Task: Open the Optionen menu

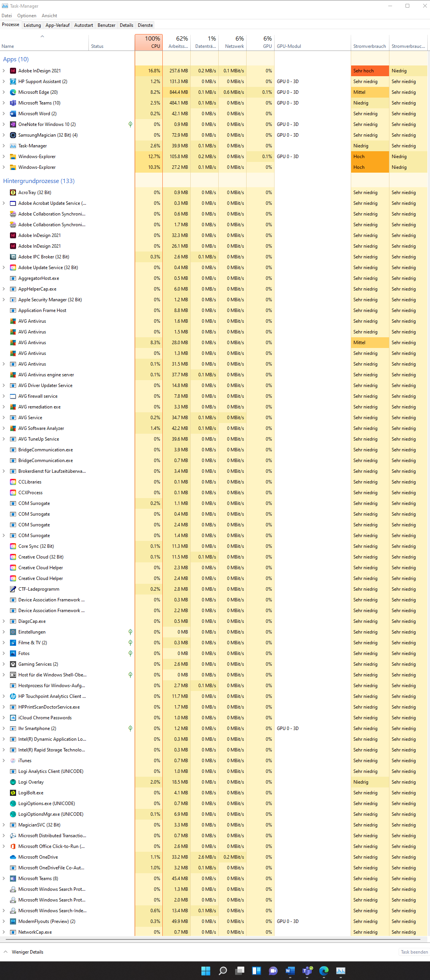Action: coord(27,16)
